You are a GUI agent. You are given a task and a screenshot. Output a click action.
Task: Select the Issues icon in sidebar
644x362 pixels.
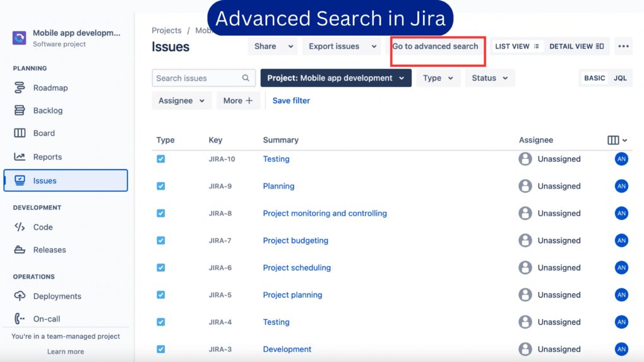point(20,180)
